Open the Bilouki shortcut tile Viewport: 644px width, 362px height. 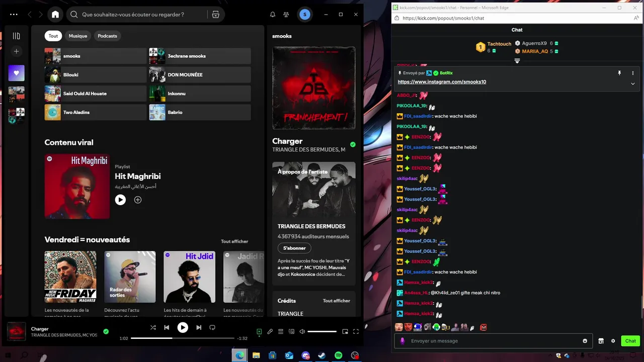[x=96, y=74]
